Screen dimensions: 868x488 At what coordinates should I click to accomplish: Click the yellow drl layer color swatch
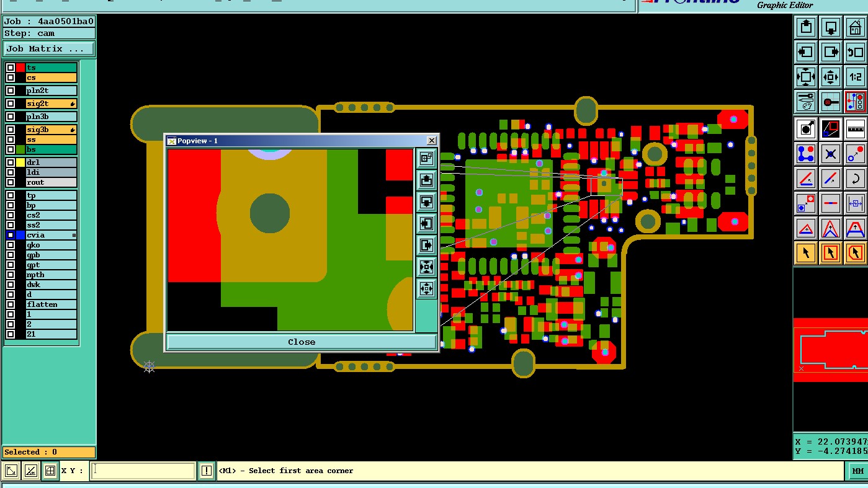click(20, 162)
